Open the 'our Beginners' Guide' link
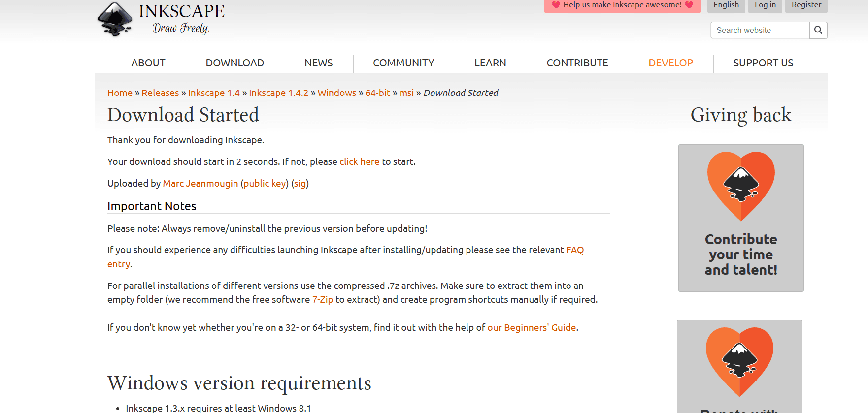The height and width of the screenshot is (413, 868). 531,327
